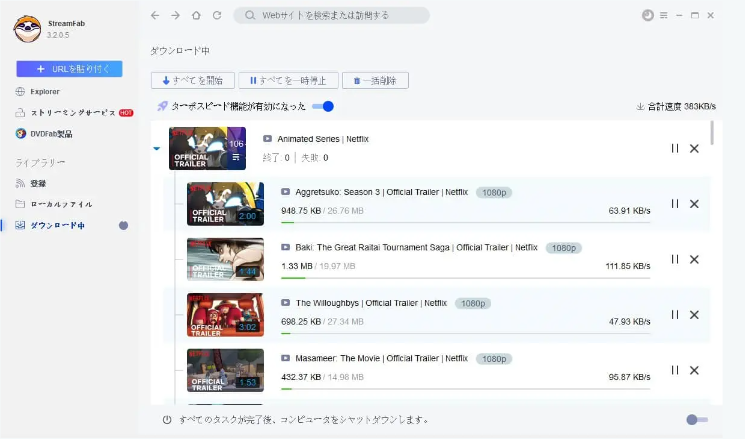Go back with the left arrow
The image size is (745, 439).
pos(155,15)
